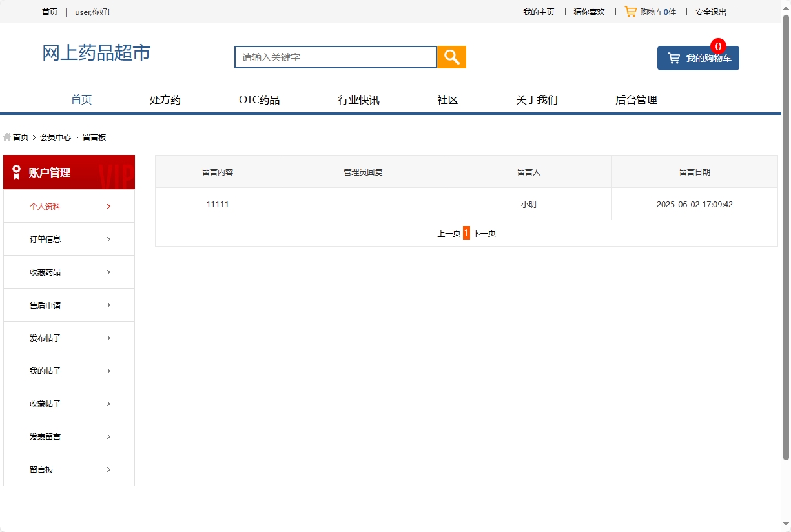The image size is (791, 532).
Task: Click the member badge icon beside 账户管理
Action: click(15, 172)
